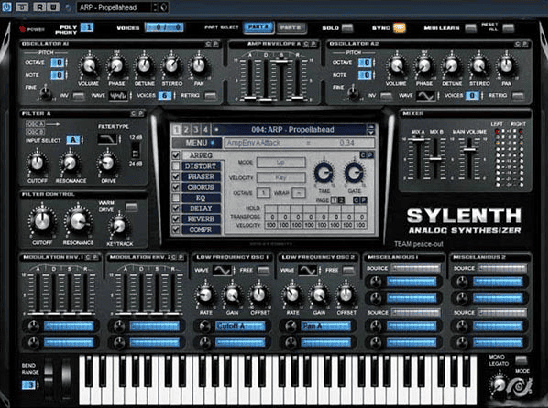548x408 pixels.
Task: Click the Oscillator A1 Detune knob
Action: (x=144, y=65)
